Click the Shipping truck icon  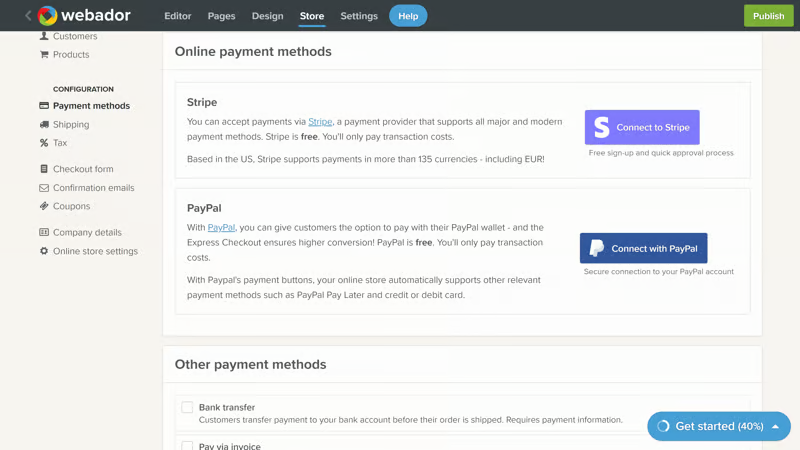[x=44, y=124]
